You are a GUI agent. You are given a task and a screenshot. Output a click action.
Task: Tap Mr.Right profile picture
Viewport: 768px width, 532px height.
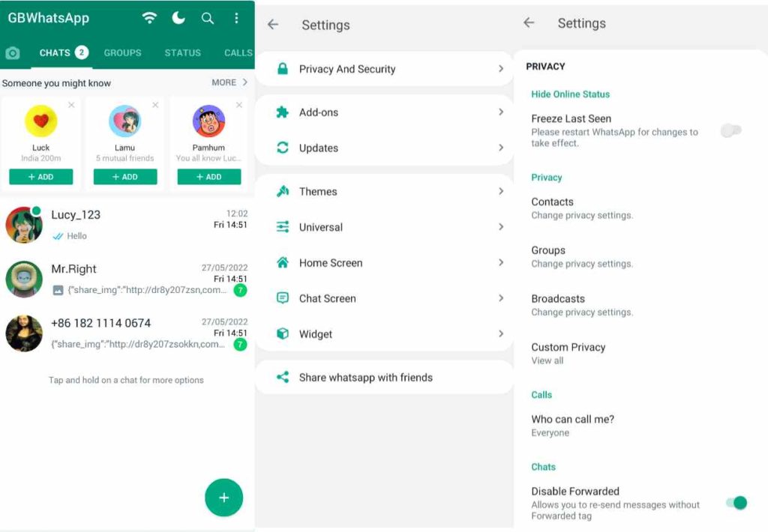[x=24, y=279]
